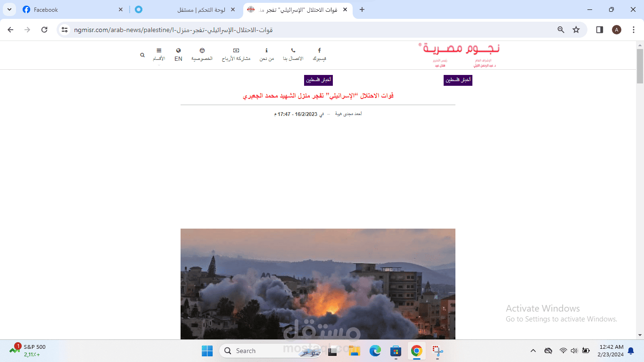Switch site language to EN
644x362 pixels.
pyautogui.click(x=178, y=55)
